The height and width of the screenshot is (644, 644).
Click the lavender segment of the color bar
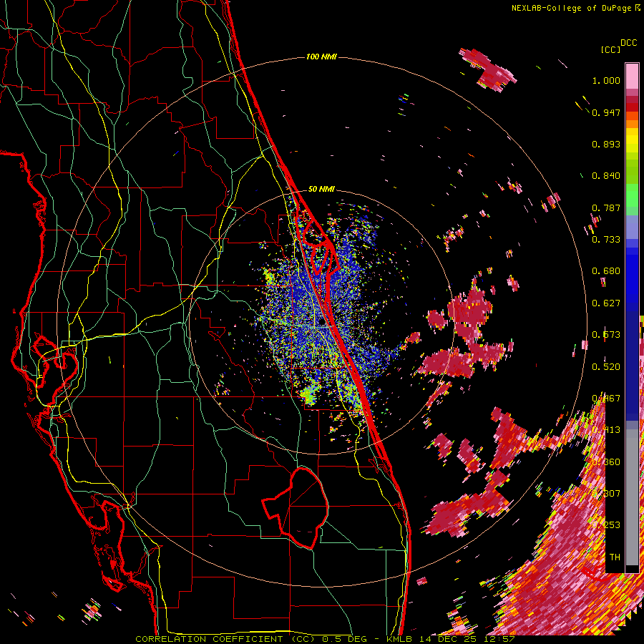(632, 227)
